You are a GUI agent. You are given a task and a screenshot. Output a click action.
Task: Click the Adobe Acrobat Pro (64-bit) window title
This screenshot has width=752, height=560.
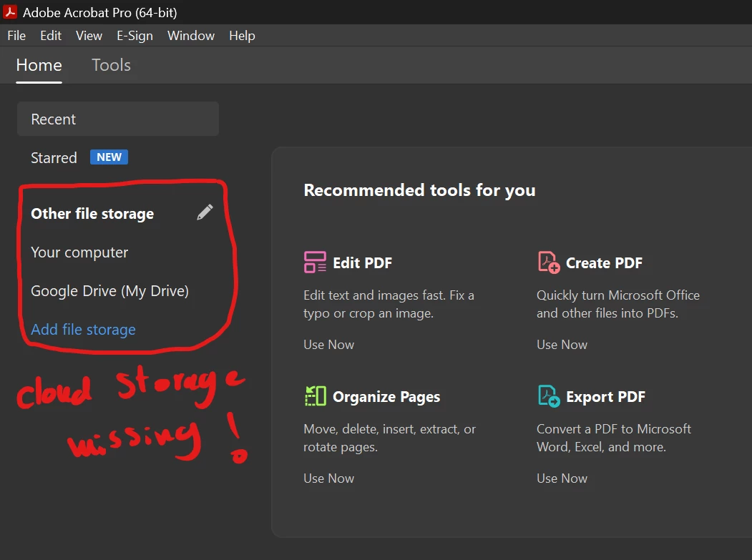[x=99, y=13]
